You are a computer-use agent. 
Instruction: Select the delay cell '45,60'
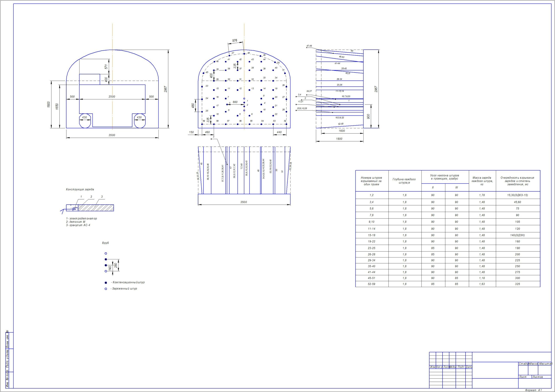[517, 202]
